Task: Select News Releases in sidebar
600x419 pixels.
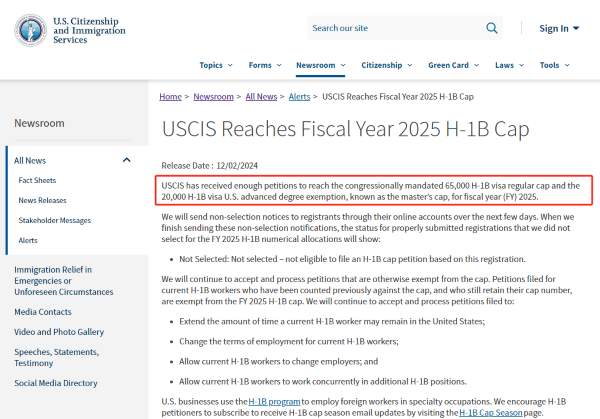Action: (x=42, y=200)
